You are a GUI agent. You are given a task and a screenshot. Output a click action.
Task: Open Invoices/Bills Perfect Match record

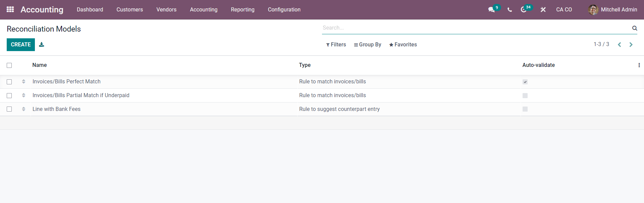[x=66, y=82]
